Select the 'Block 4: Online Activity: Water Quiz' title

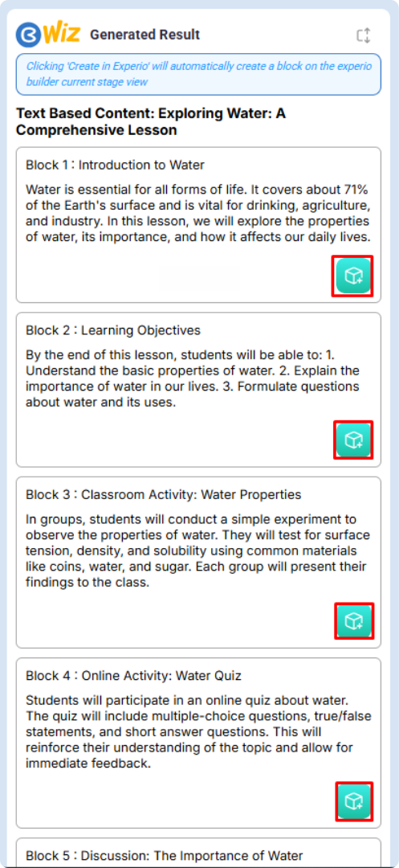[x=133, y=675]
